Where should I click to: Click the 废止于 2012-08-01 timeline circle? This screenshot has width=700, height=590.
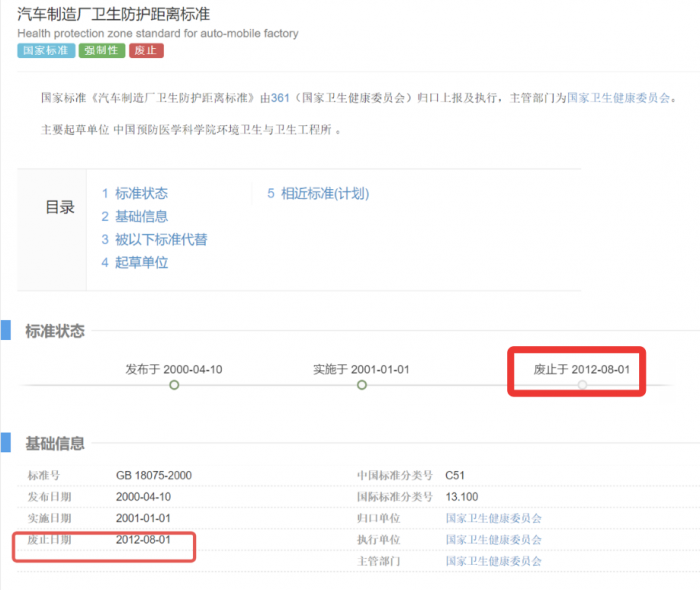pos(582,385)
